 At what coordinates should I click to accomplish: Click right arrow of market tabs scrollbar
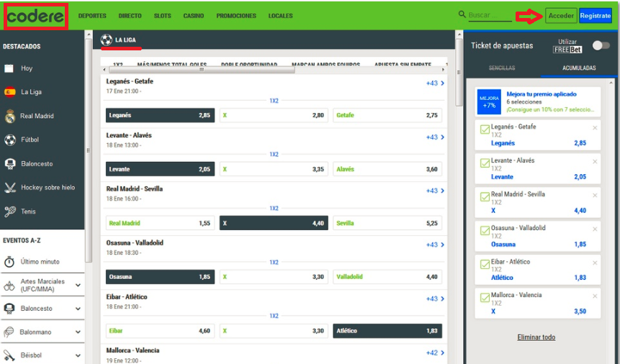(444, 70)
